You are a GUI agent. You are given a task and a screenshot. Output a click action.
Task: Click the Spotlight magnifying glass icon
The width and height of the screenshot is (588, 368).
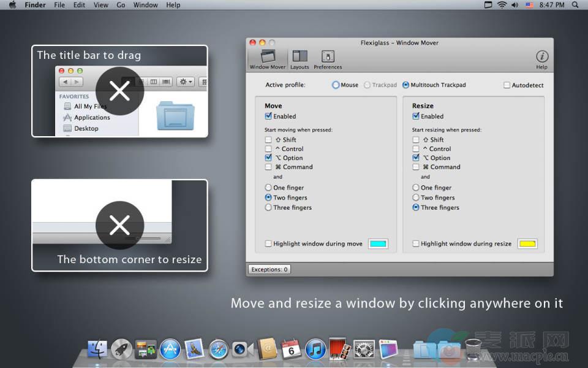(575, 5)
